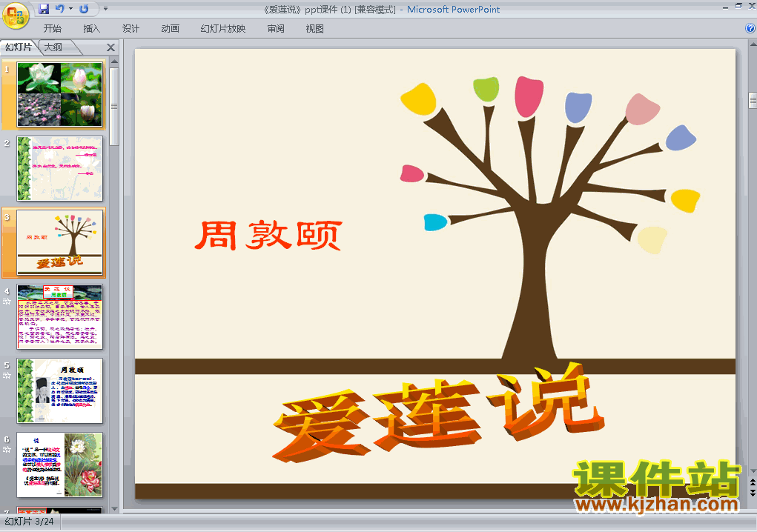Open the undo history dropdown arrow
The height and width of the screenshot is (532, 757).
point(71,9)
